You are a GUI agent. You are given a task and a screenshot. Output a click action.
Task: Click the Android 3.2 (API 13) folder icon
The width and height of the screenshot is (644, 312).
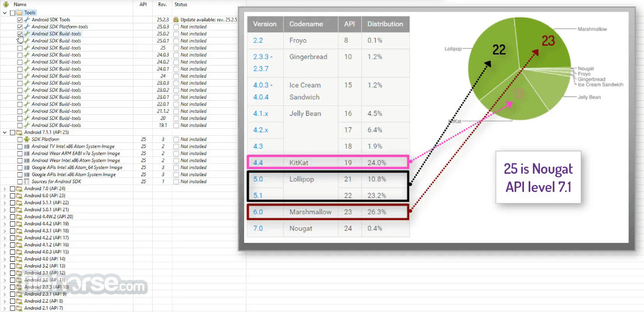point(19,266)
